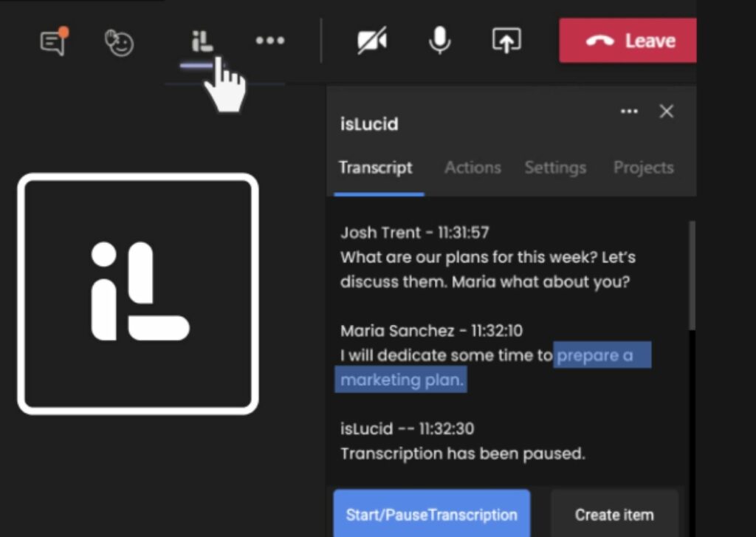Open the Settings tab
Screen dimensions: 756x537
pos(555,168)
